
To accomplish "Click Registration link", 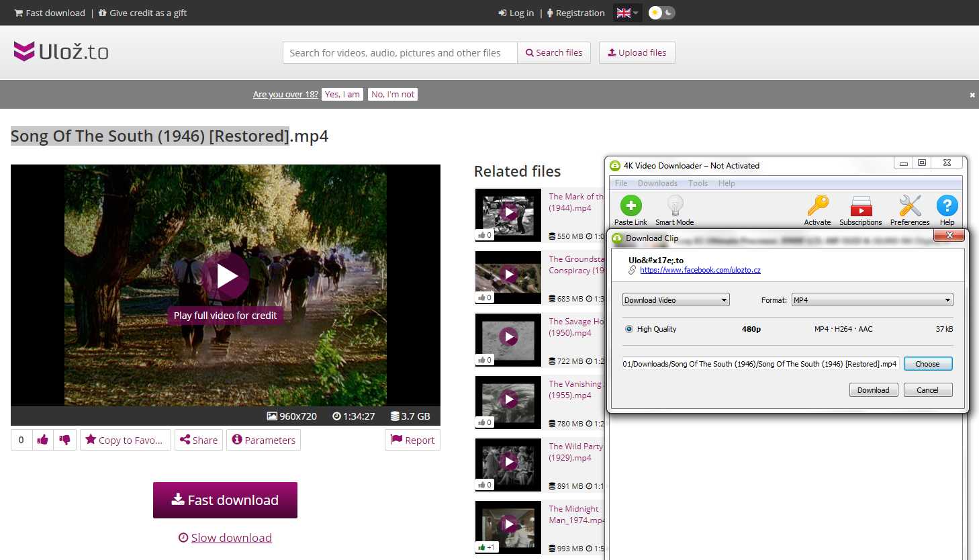I will click(576, 13).
